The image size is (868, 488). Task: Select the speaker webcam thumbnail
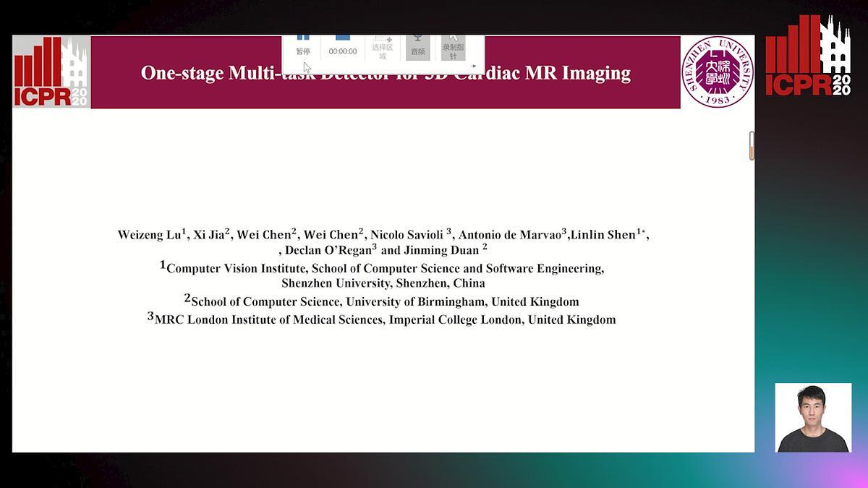813,418
